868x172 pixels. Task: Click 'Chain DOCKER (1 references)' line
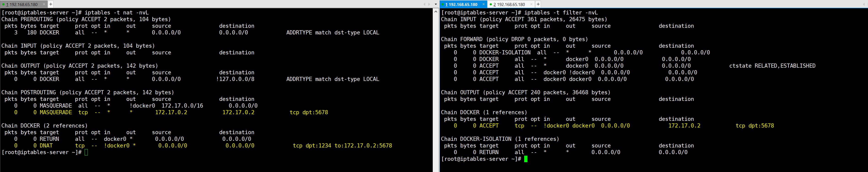coord(484,112)
